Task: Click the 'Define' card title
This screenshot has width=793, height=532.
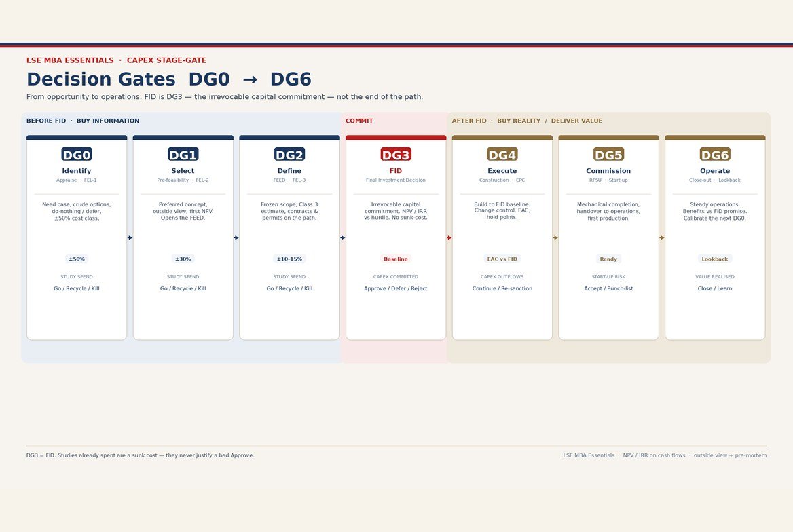Action: pos(289,171)
